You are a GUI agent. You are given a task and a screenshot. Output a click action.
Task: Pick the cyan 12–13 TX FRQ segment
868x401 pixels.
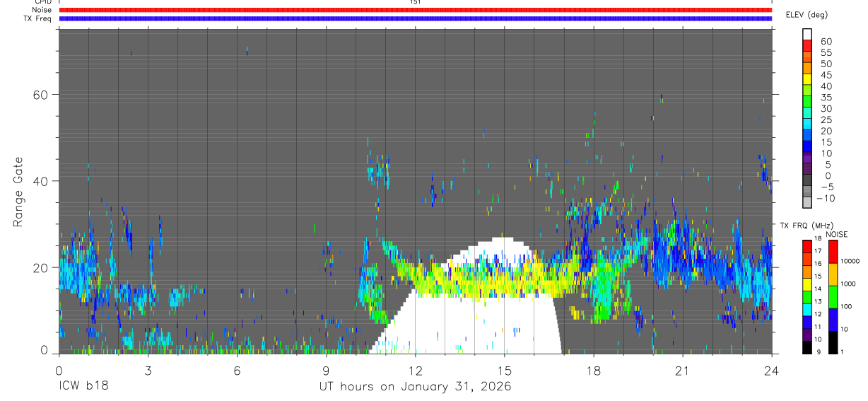[x=807, y=308]
